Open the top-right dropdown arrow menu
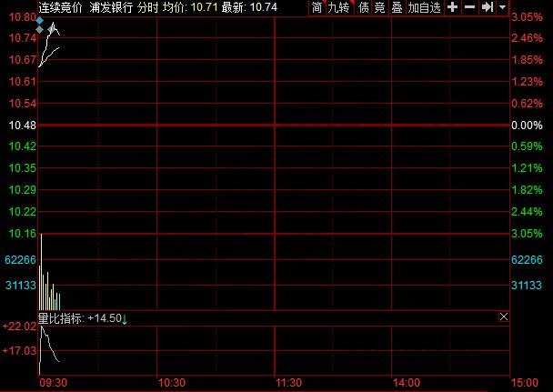Image resolution: width=553 pixels, height=392 pixels. click(503, 7)
